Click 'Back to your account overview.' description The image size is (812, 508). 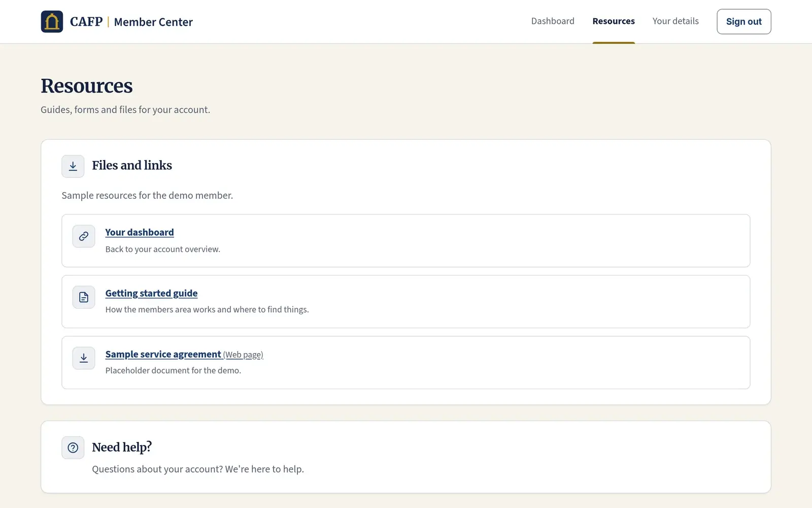pos(163,249)
